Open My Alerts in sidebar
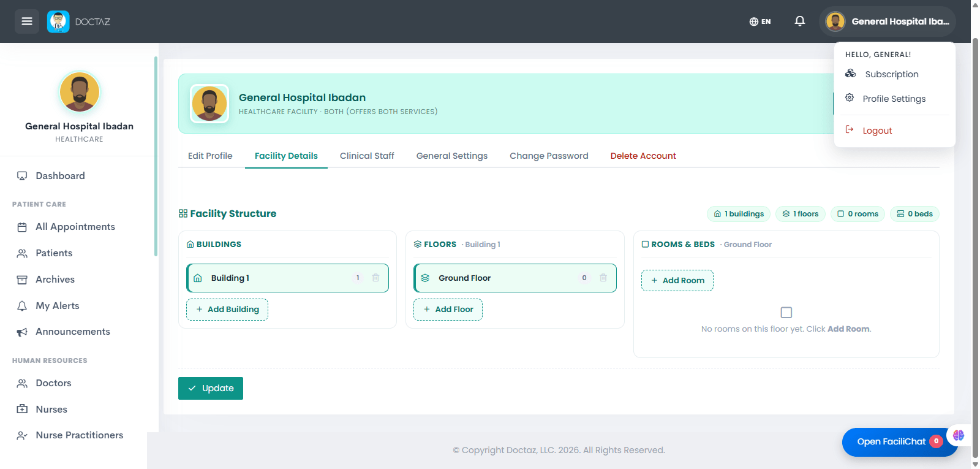This screenshot has height=469, width=980. (x=58, y=306)
